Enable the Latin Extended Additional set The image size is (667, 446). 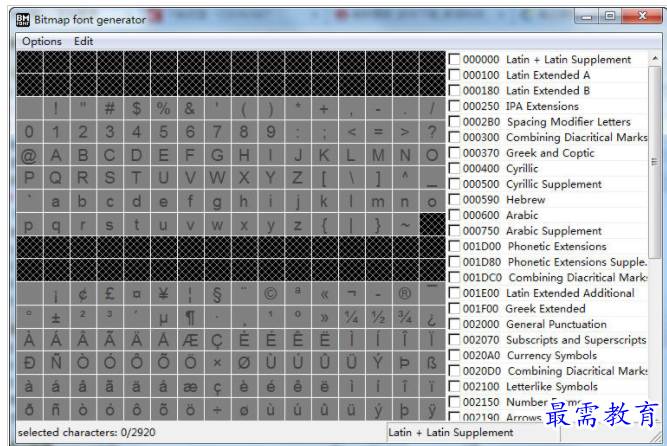[x=454, y=293]
